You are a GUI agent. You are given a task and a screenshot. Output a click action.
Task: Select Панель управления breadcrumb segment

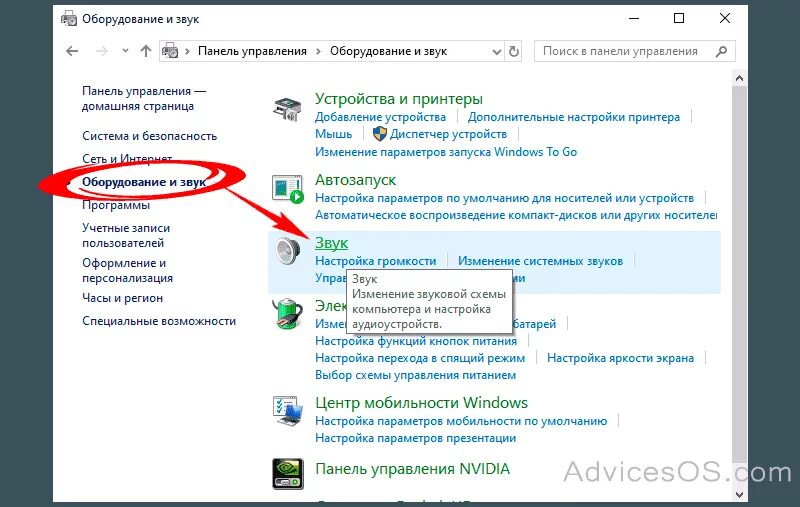252,51
